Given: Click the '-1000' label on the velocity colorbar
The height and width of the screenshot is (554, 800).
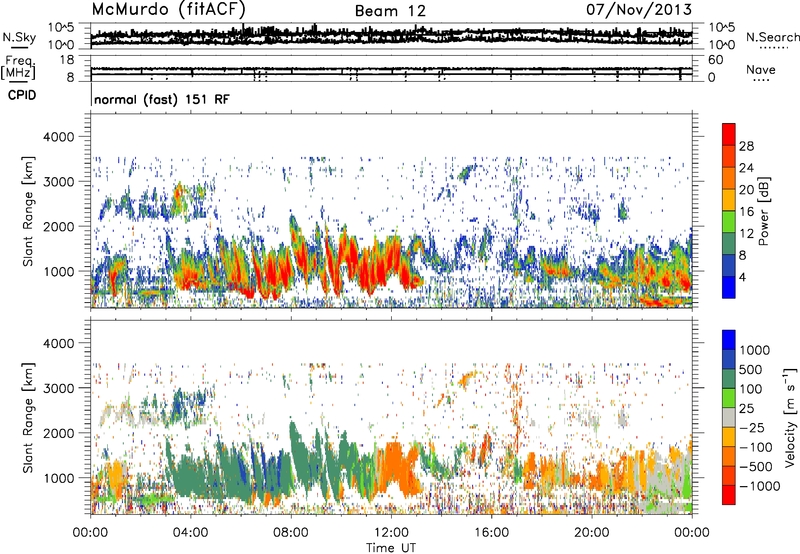Looking at the screenshot, I should point(760,486).
